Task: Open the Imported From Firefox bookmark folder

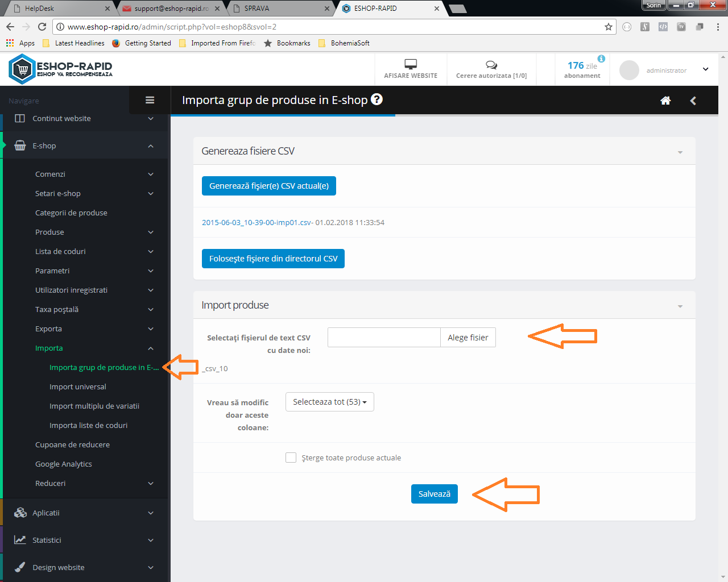Action: (217, 43)
